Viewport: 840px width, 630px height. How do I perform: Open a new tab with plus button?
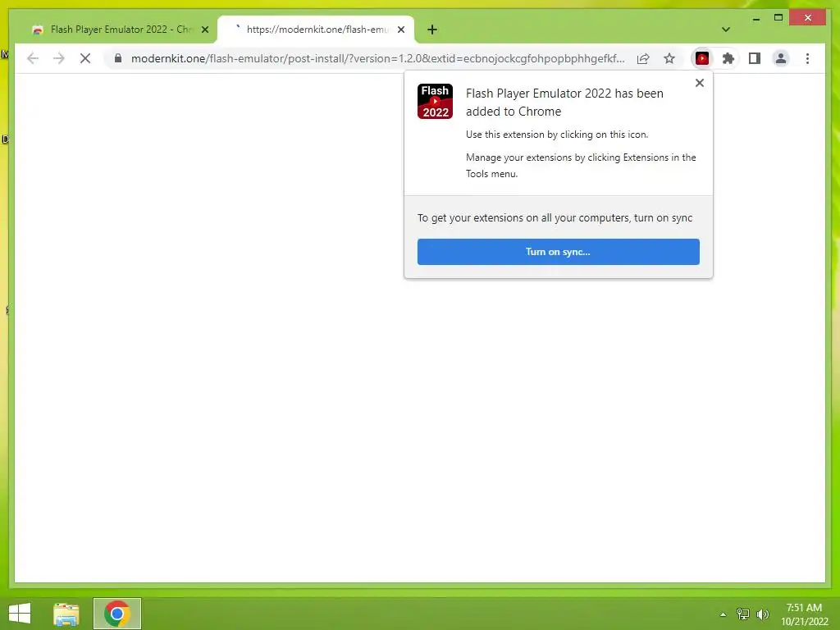point(432,30)
